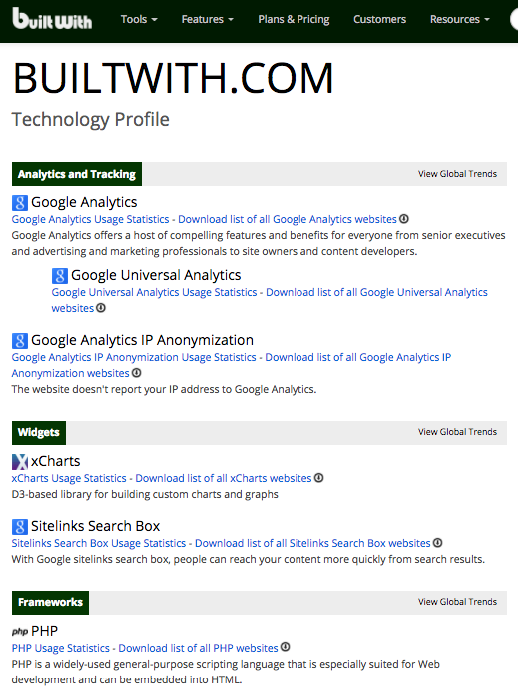
Task: Click the Google Analytics IP Anonymization icon
Action: [20, 341]
